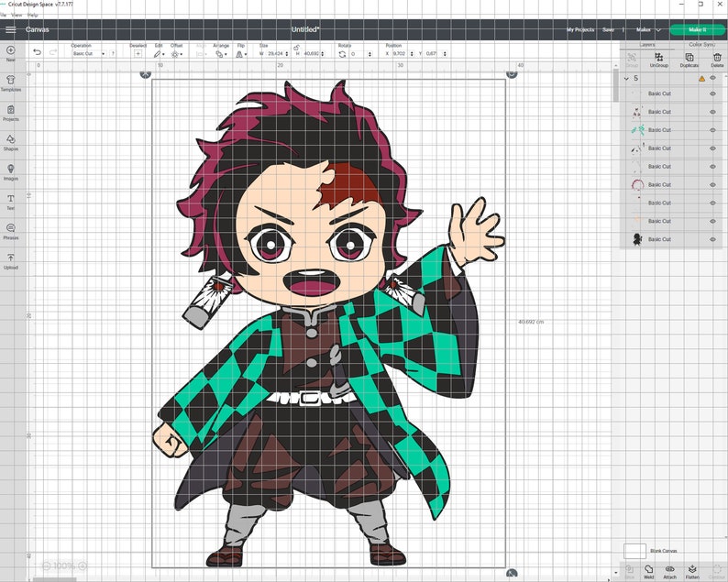Click the Canvas title label

click(38, 29)
